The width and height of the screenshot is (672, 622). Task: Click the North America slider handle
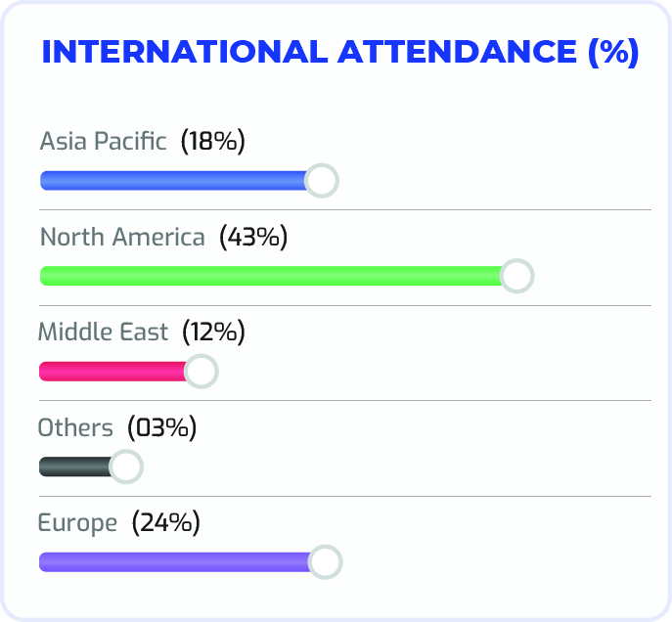(516, 276)
